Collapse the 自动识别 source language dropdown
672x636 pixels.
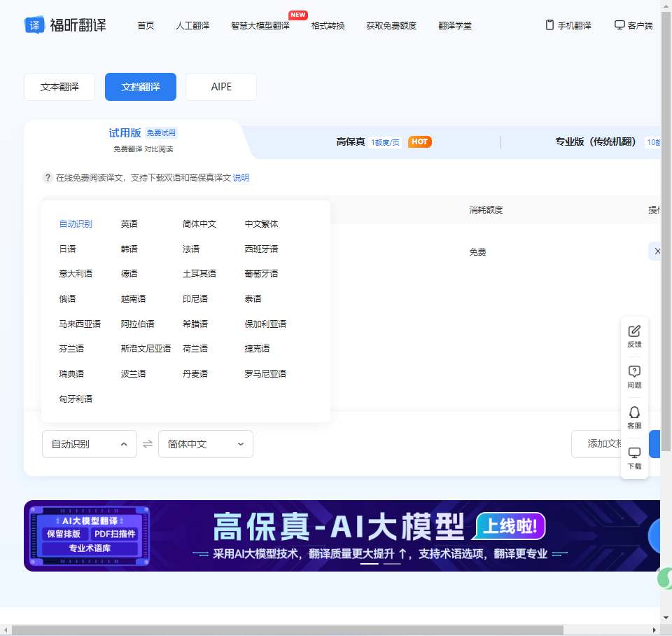[90, 444]
